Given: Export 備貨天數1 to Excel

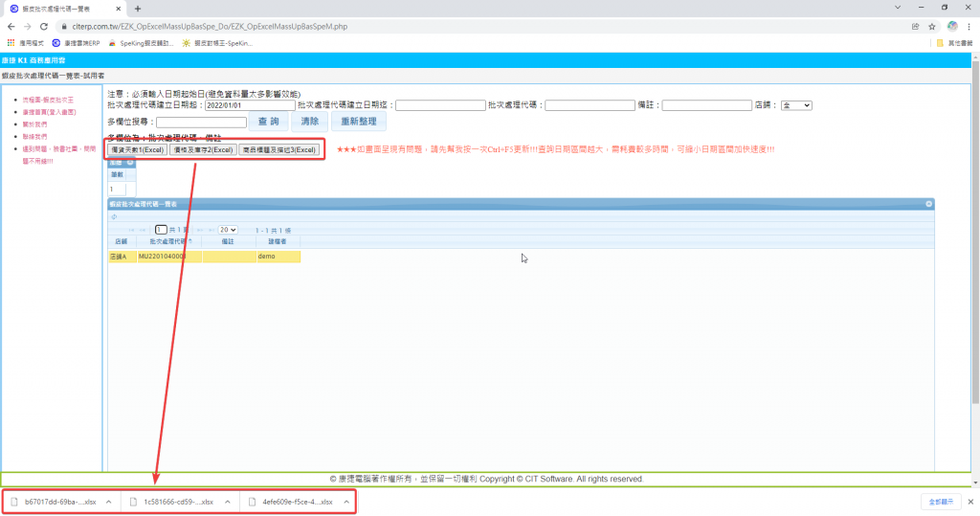Looking at the screenshot, I should click(137, 150).
